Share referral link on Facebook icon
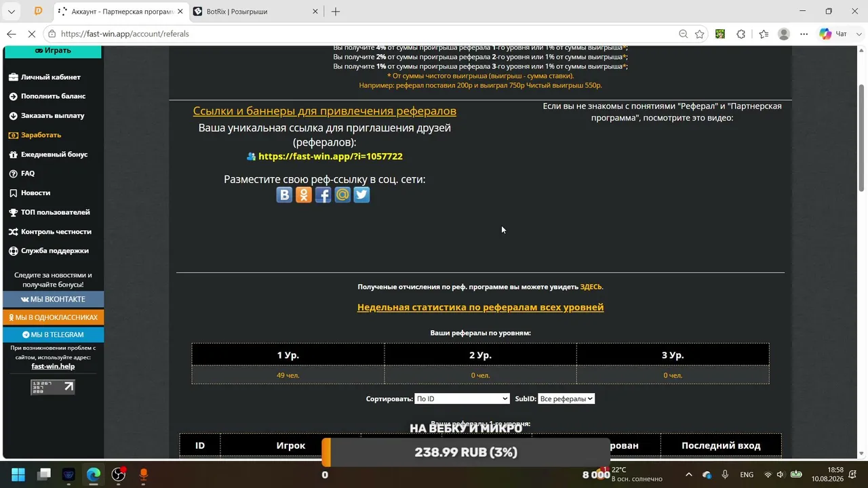 pyautogui.click(x=323, y=195)
